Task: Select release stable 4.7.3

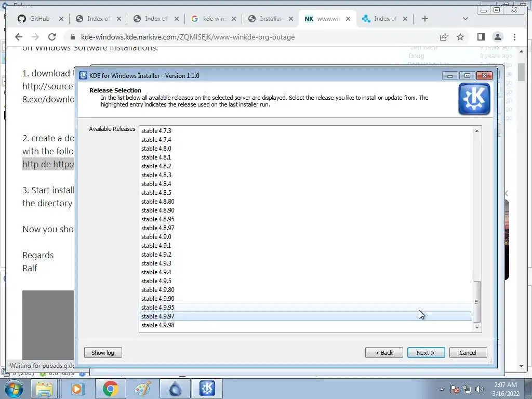Action: (305, 131)
